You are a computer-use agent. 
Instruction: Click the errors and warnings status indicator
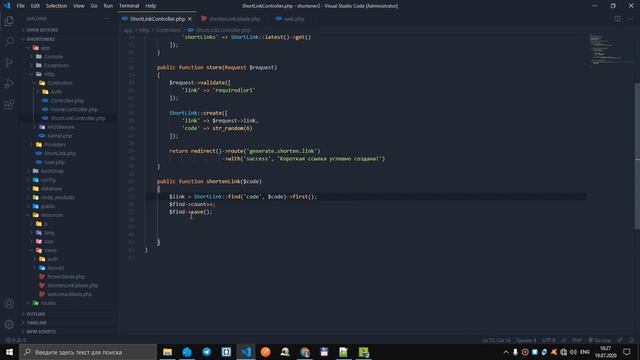[16, 340]
